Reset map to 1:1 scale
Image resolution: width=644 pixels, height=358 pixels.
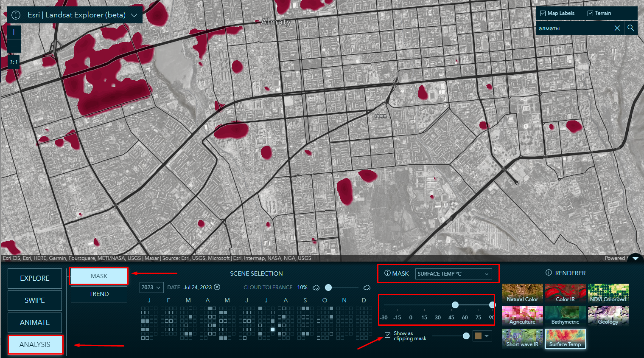pos(14,62)
